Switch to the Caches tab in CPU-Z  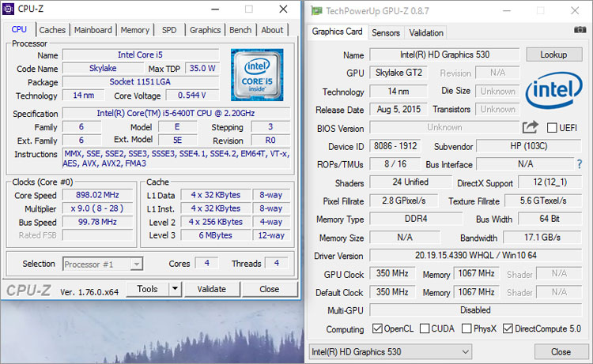(52, 30)
